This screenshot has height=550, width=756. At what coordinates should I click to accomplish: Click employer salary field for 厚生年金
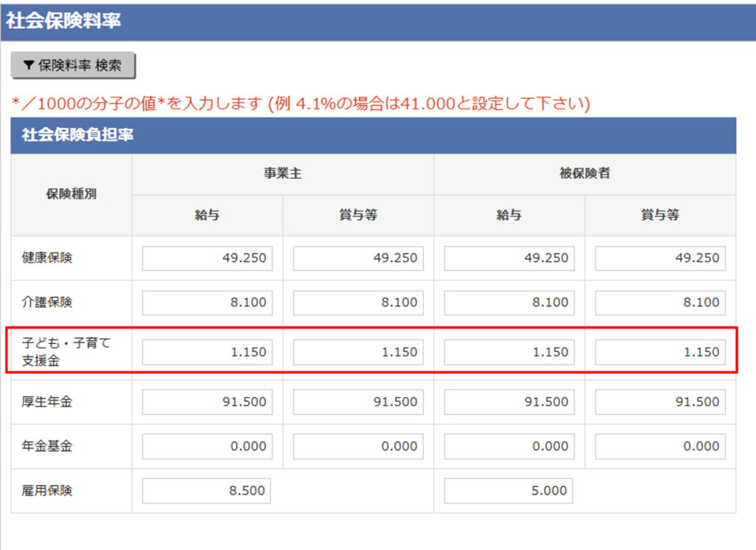(207, 402)
